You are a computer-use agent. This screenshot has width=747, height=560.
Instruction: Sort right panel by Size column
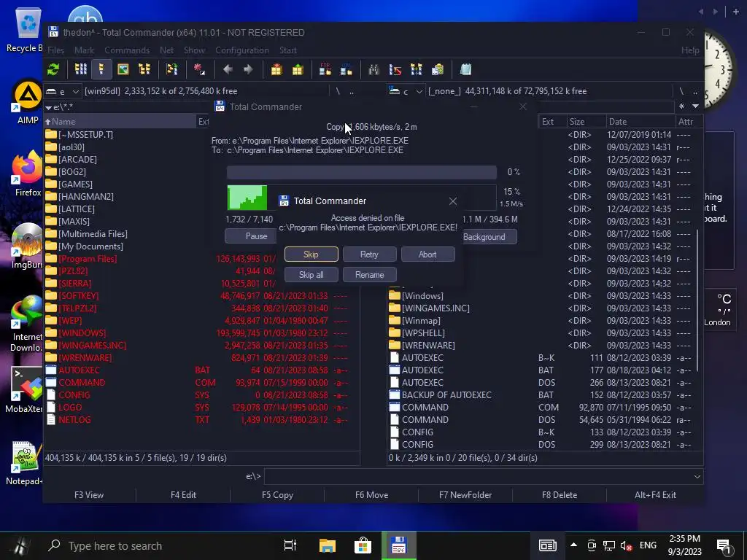tap(586, 122)
